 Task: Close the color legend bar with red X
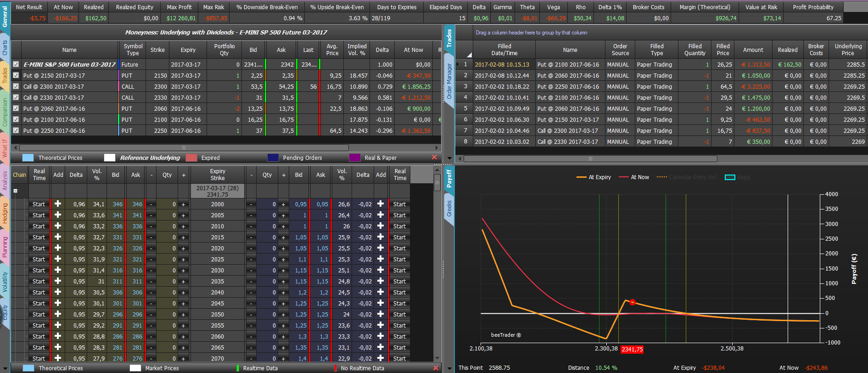pos(434,158)
